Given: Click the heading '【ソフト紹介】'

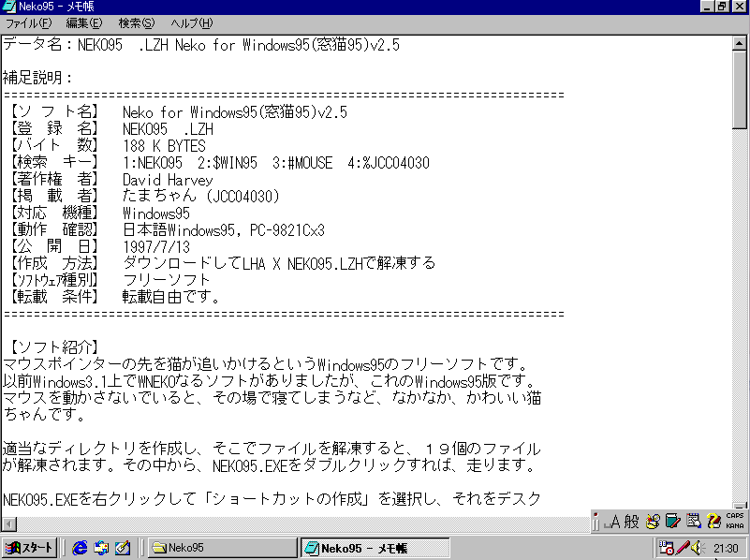Looking at the screenshot, I should click(54, 347).
